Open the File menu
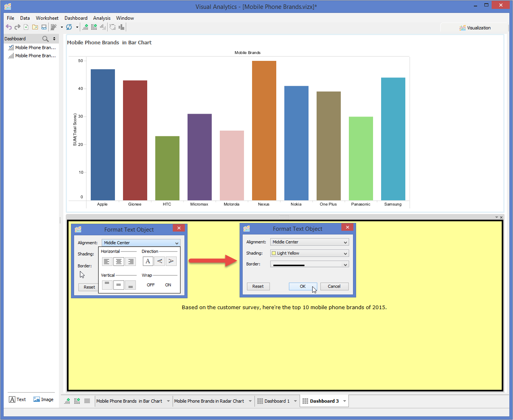Screen dimensions: 513x420 [x=10, y=18]
